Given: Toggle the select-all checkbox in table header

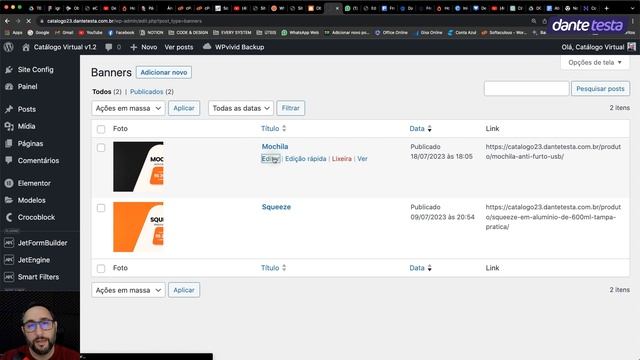Looking at the screenshot, I should coord(101,129).
